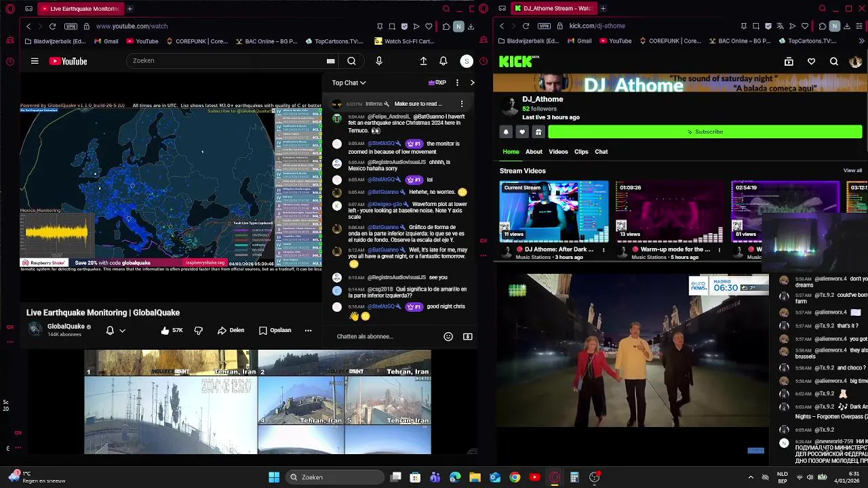Open options menu for After Dark video

click(x=604, y=249)
